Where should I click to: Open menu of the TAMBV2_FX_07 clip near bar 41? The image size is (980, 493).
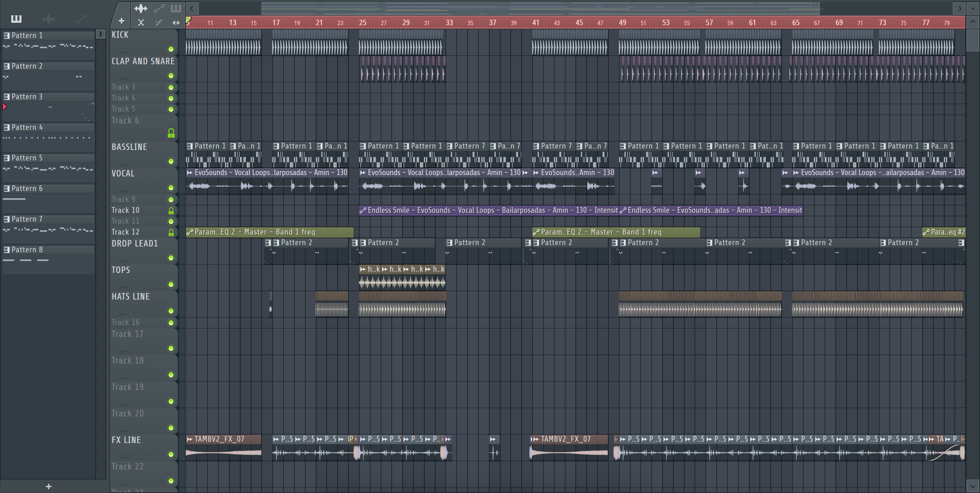536,439
